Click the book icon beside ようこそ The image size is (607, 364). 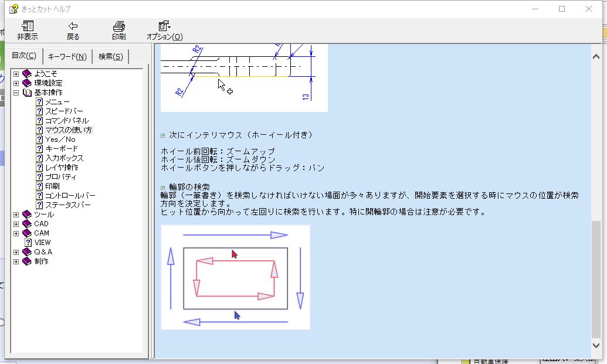pyautogui.click(x=27, y=73)
